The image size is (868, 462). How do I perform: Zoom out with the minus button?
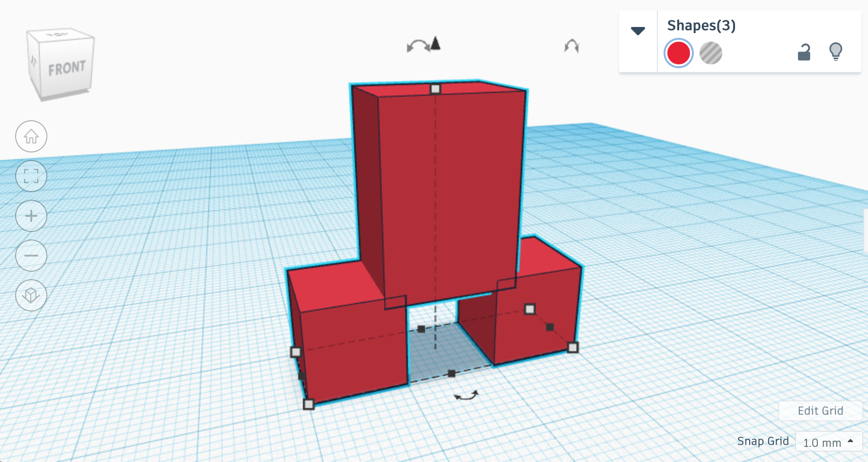tap(31, 256)
